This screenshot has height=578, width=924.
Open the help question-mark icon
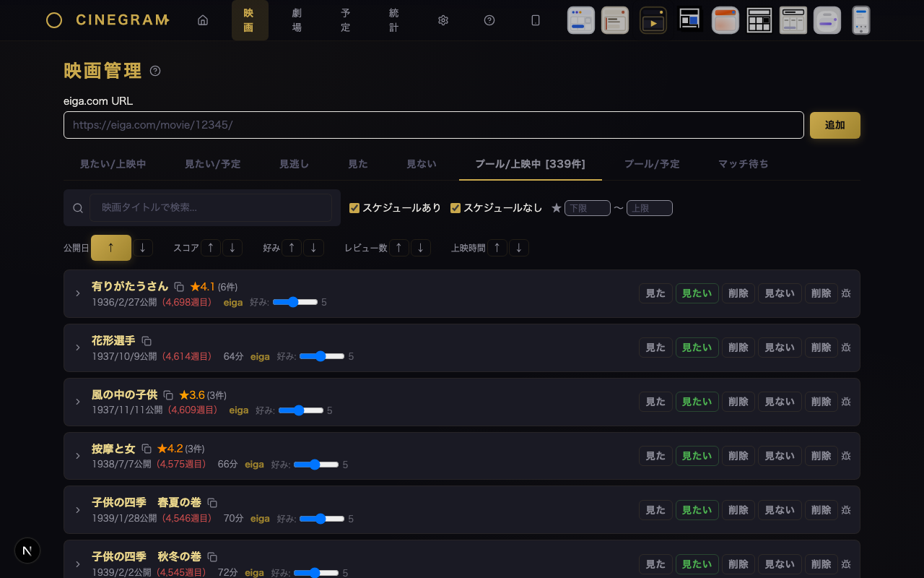tap(489, 20)
